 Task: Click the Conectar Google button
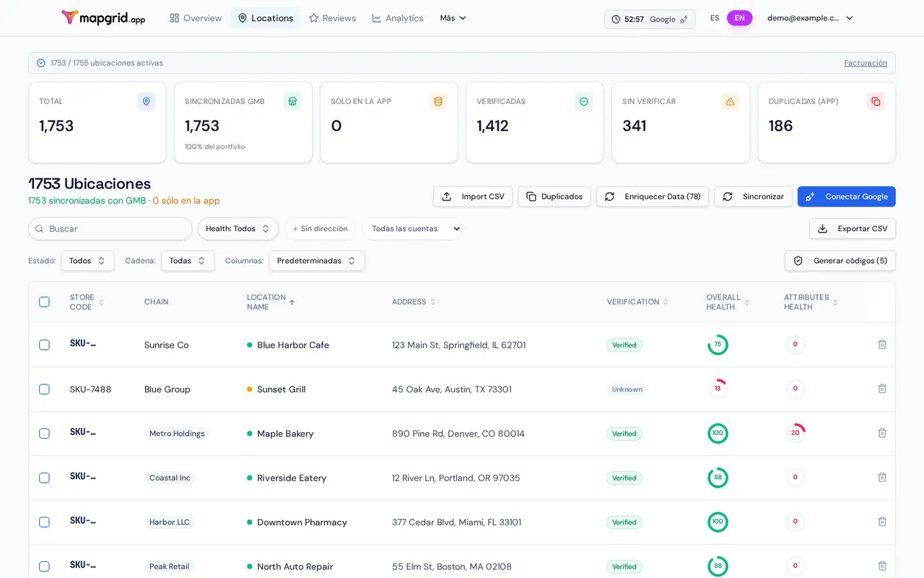pyautogui.click(x=847, y=197)
